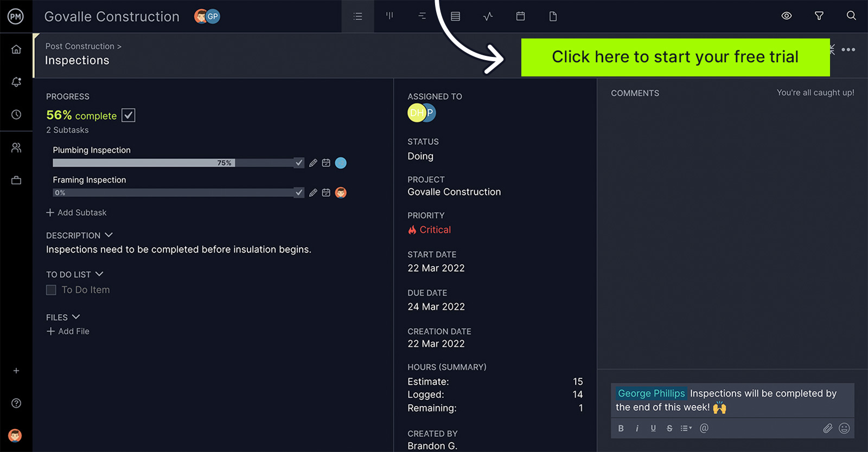Click Add Subtask link
868x452 pixels.
tap(76, 212)
